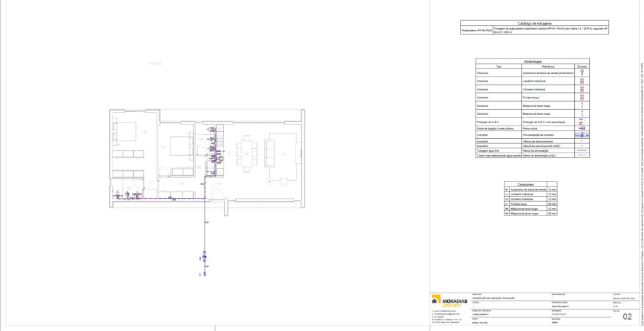The image size is (644, 331).
Task: Click the water meter symbol on the supply line
Action: tap(204, 257)
